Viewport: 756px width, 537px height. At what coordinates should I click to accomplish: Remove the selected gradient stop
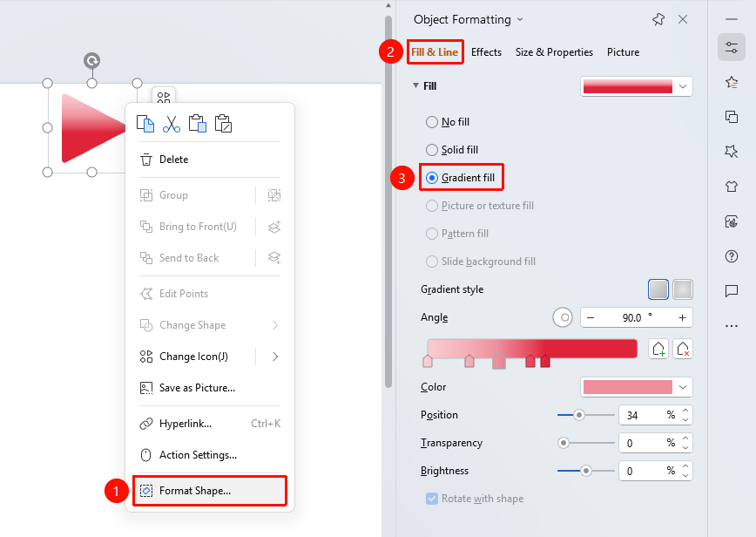coord(683,349)
